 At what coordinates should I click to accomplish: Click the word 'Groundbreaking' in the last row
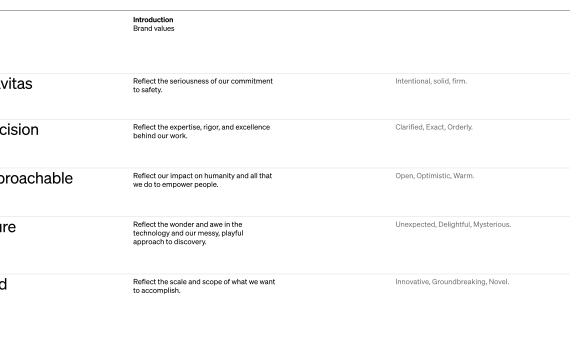pos(459,282)
